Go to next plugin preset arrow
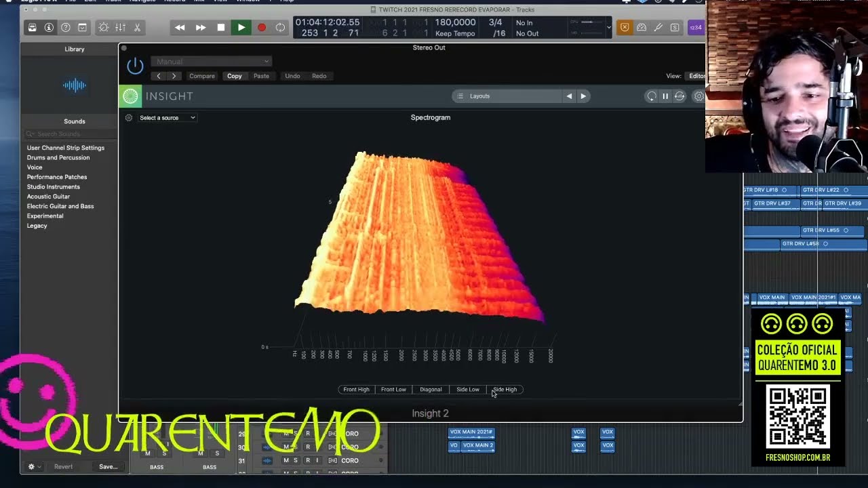Screen dimensions: 868x488 pyautogui.click(x=174, y=76)
